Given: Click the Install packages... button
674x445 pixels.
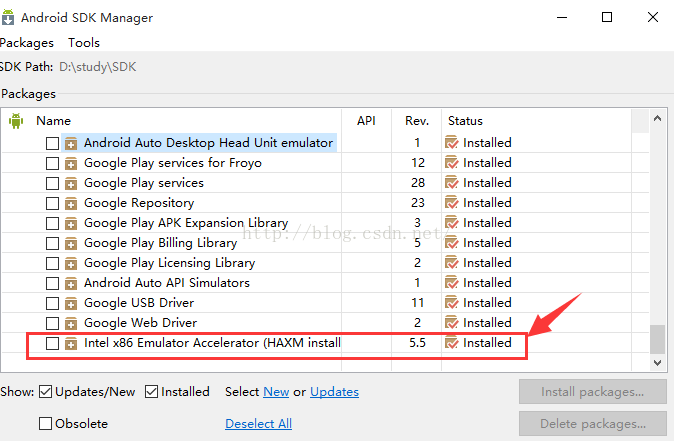Looking at the screenshot, I should [x=592, y=392].
